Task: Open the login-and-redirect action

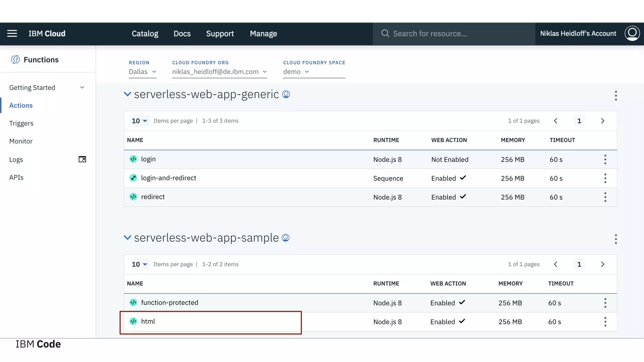Action: [x=169, y=178]
